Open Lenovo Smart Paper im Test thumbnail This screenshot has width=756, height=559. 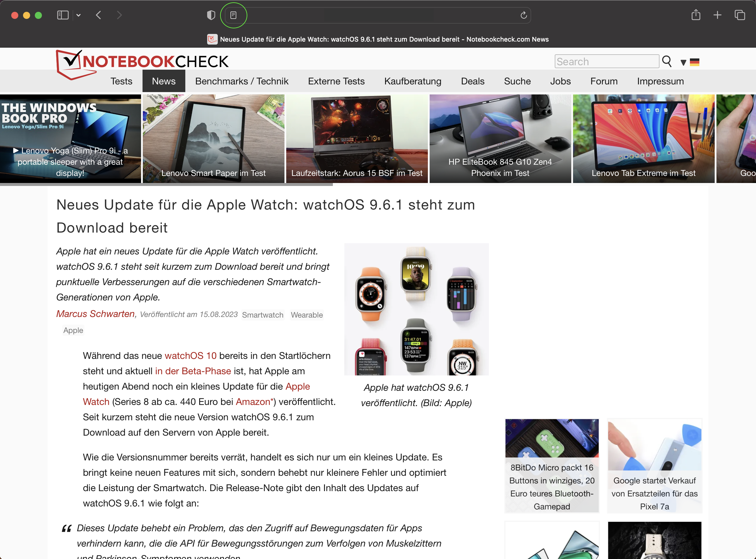(x=213, y=139)
